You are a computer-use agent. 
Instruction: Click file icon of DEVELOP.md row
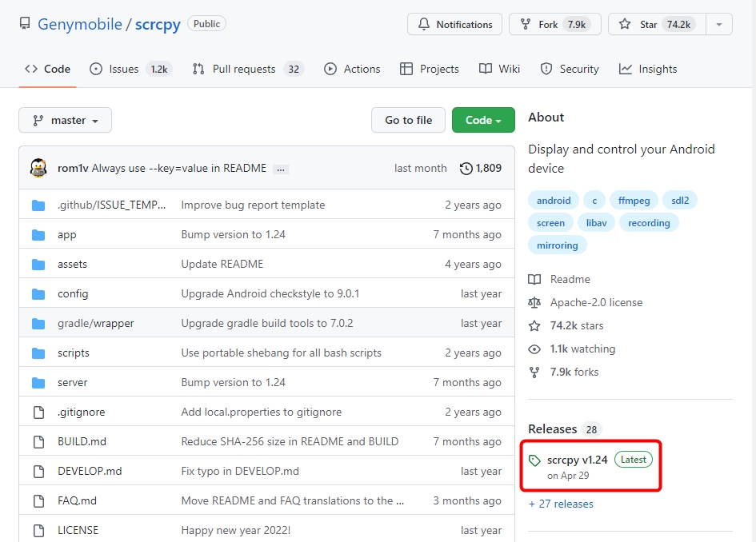38,471
